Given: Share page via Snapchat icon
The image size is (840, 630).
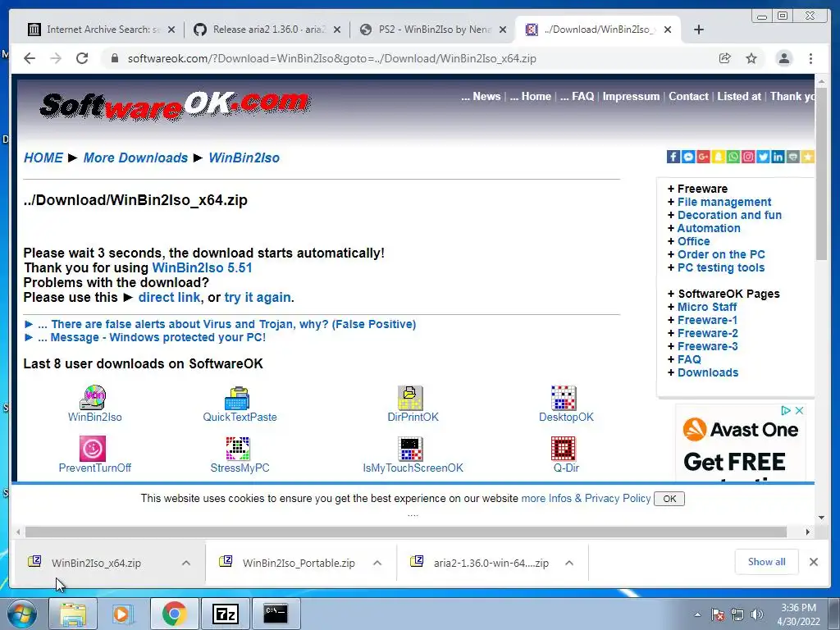Looking at the screenshot, I should 719,157.
